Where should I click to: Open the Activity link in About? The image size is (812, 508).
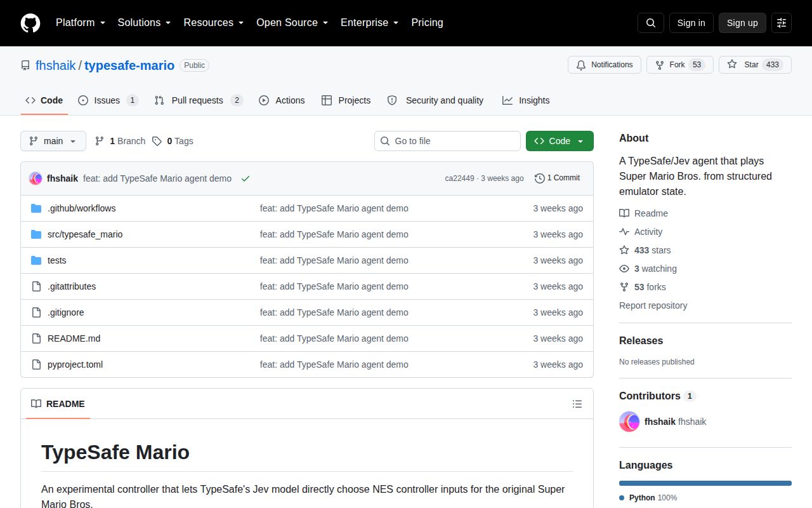tap(641, 232)
